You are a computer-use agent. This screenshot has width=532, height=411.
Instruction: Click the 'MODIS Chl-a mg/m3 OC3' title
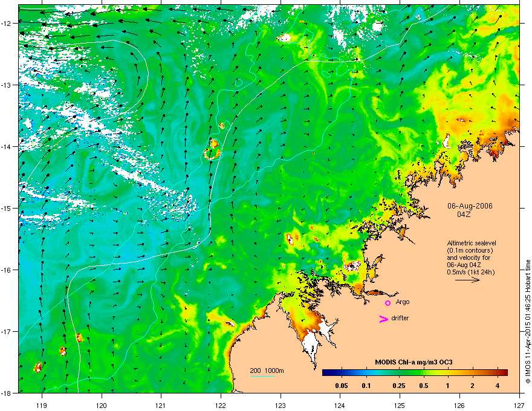(414, 362)
